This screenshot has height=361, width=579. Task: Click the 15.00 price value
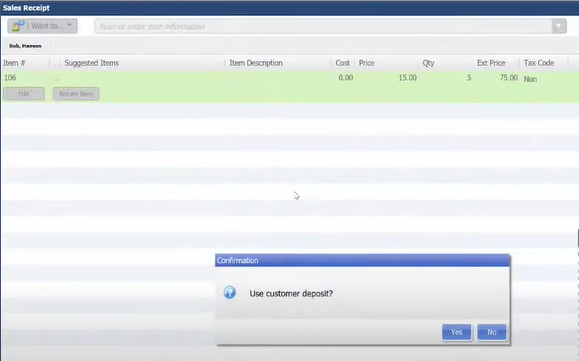click(407, 78)
